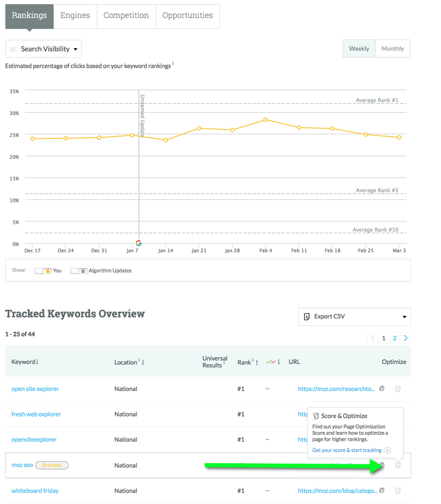Click the rank change trend sort icon
The image size is (441, 504).
pyautogui.click(x=272, y=362)
